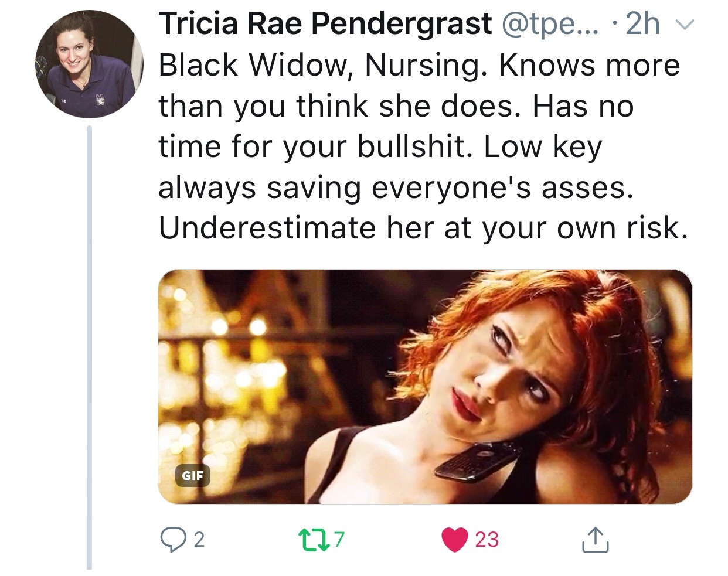
Task: Click the reply count number 2
Action: pyautogui.click(x=199, y=540)
